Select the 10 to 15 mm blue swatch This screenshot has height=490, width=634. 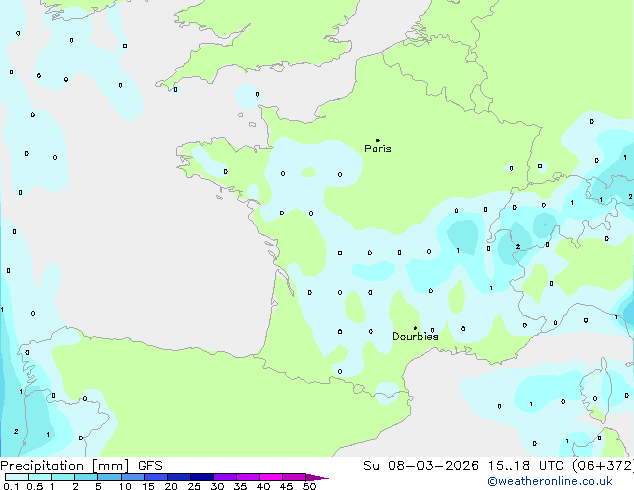point(133,477)
